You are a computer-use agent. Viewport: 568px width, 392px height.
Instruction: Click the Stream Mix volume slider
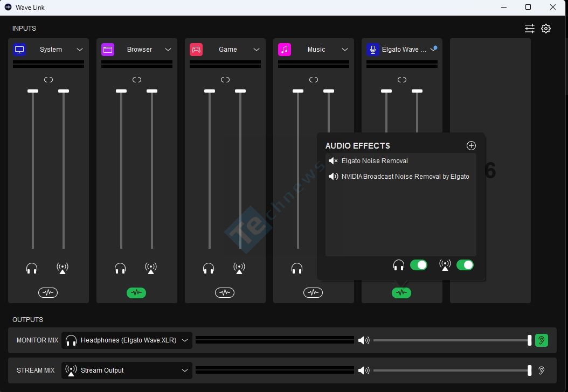[x=452, y=370]
